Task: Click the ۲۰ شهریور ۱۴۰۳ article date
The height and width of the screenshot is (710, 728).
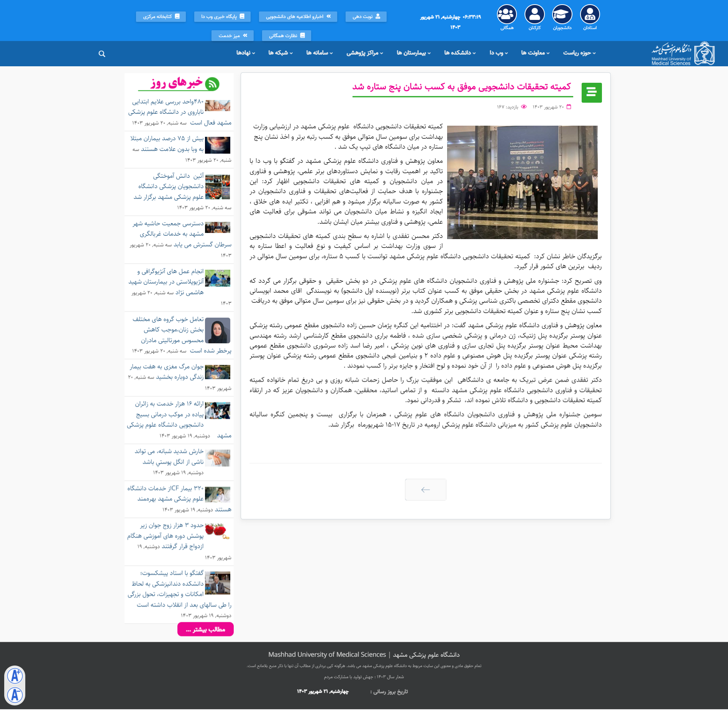Action: (548, 107)
